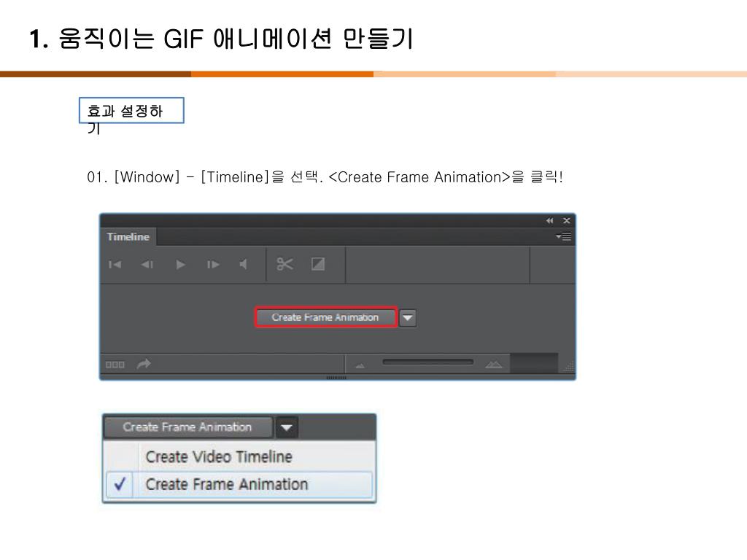Step to next frame in Timeline
747x560 pixels.
[x=213, y=264]
